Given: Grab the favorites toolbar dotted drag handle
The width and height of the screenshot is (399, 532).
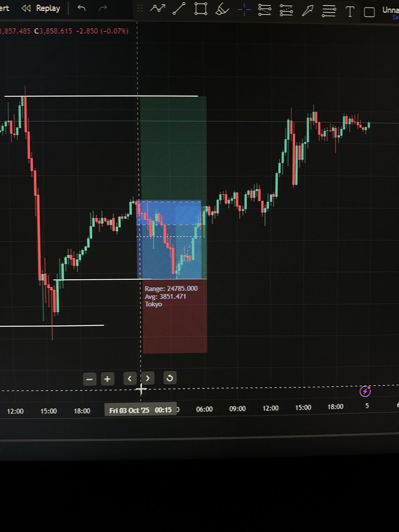Looking at the screenshot, I should coord(140,9).
